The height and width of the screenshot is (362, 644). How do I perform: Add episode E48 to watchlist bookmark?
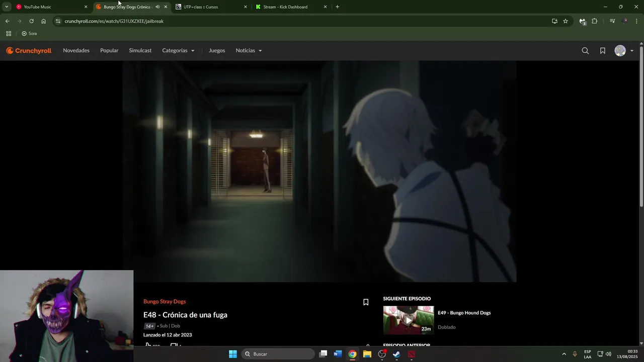click(x=366, y=302)
